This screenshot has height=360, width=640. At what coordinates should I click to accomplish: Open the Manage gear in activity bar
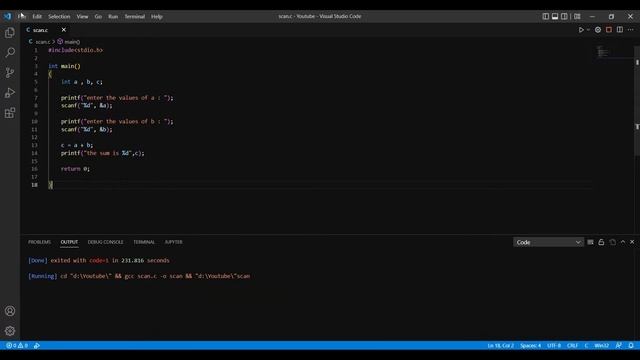coord(10,331)
